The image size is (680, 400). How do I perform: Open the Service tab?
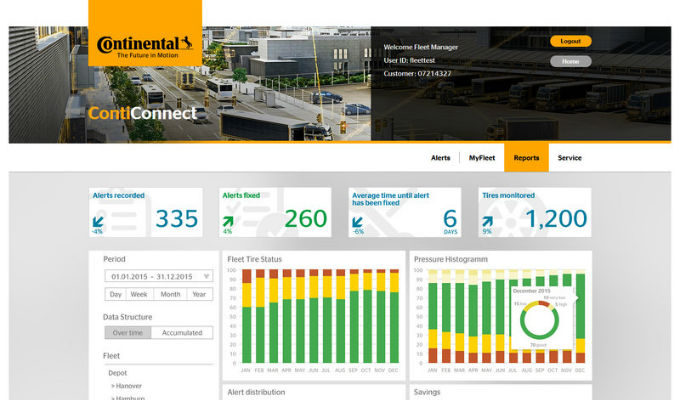pos(569,158)
